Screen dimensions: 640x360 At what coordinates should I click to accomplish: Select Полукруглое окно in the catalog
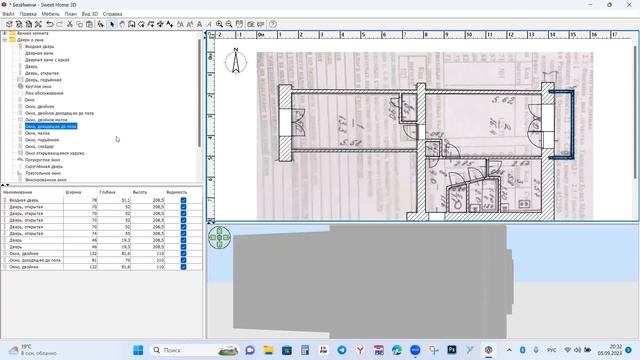[42, 160]
